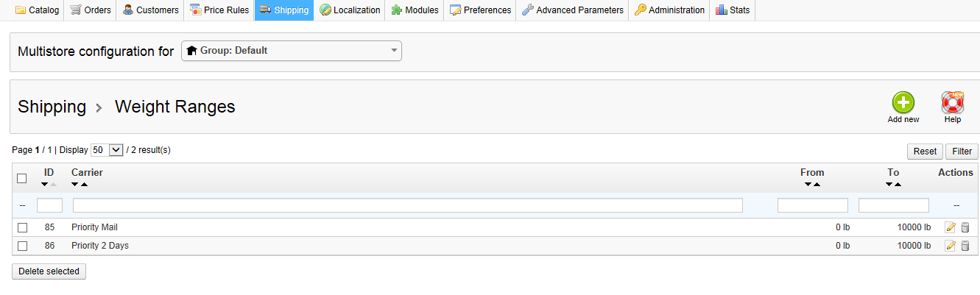Open the Advanced Parameters menu tab
Image resolution: width=980 pixels, height=295 pixels.
tap(573, 10)
